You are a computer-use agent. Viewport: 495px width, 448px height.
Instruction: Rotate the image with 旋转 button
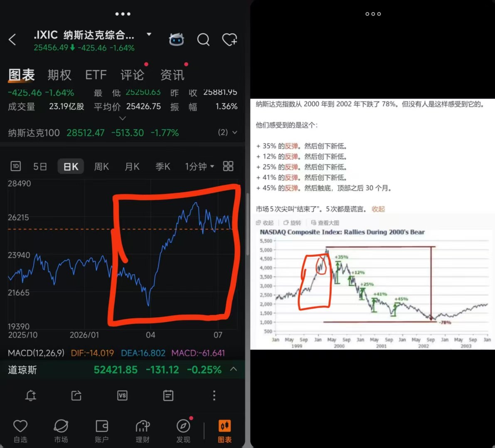[x=292, y=223]
